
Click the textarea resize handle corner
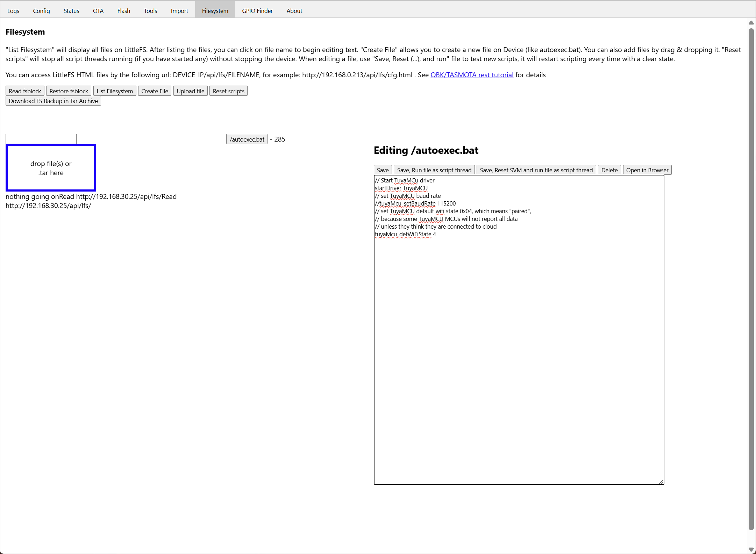(661, 482)
